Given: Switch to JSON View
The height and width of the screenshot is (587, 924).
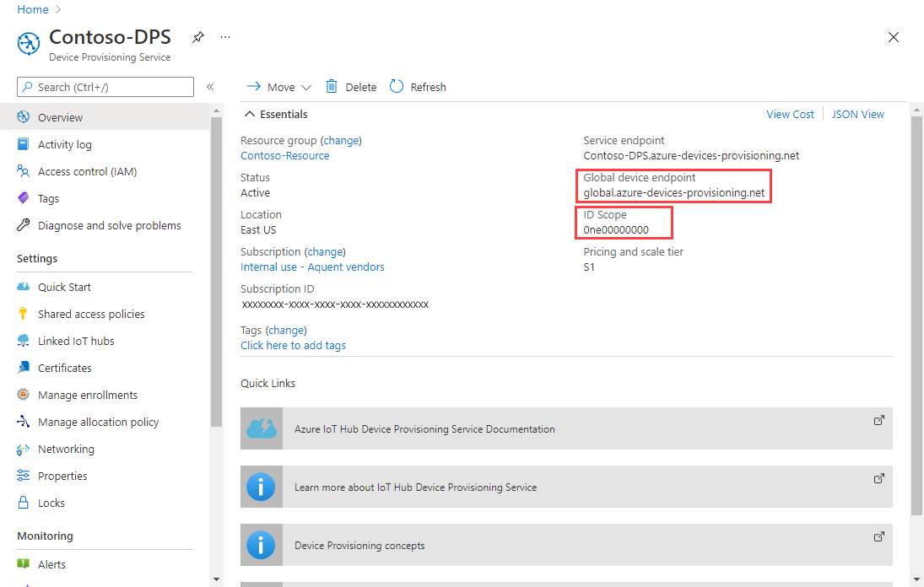Looking at the screenshot, I should point(857,113).
